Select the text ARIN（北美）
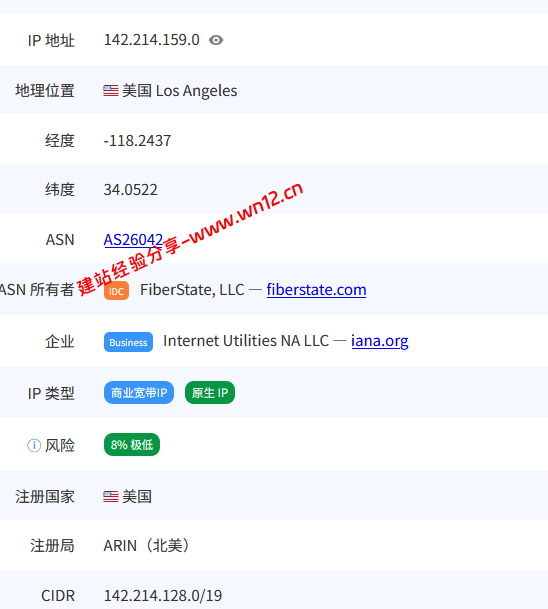 146,546
